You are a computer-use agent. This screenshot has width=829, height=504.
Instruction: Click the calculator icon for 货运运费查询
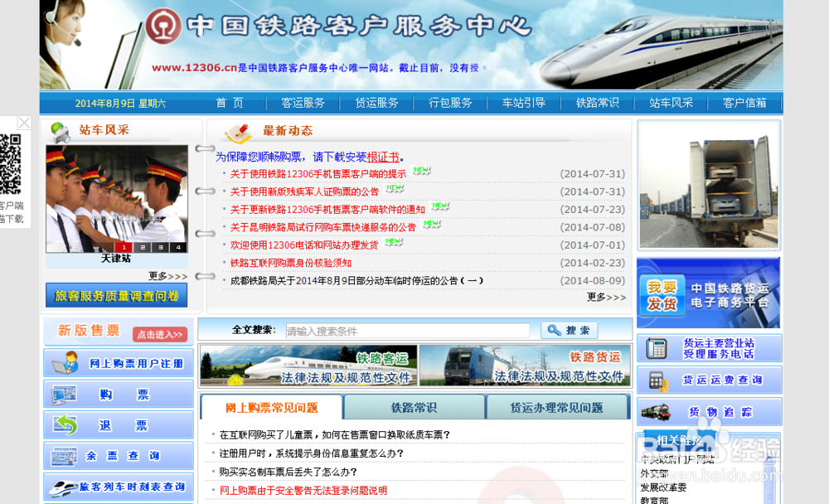click(658, 380)
